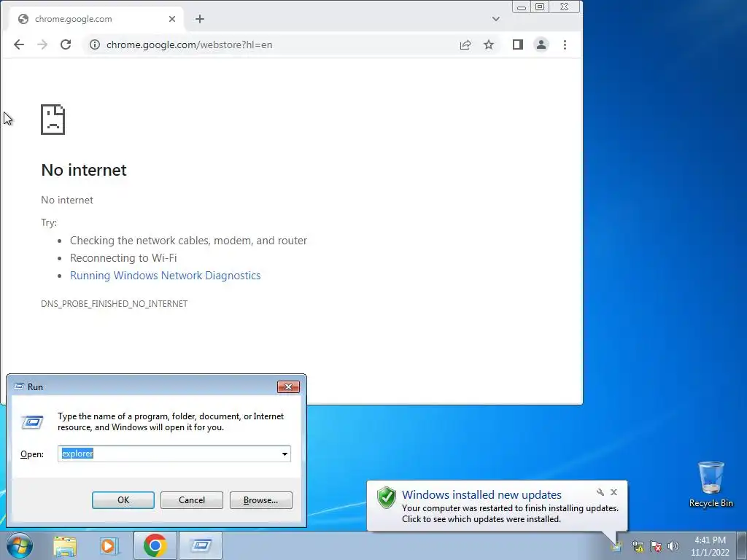Open Running Windows Network Diagnostics link
This screenshot has height=560, width=747.
[166, 276]
